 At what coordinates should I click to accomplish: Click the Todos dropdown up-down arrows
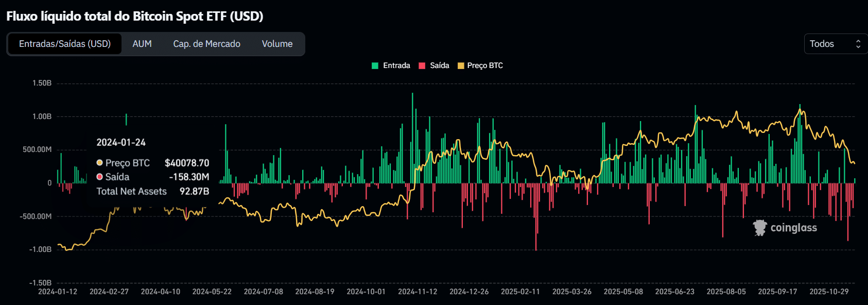(x=858, y=44)
